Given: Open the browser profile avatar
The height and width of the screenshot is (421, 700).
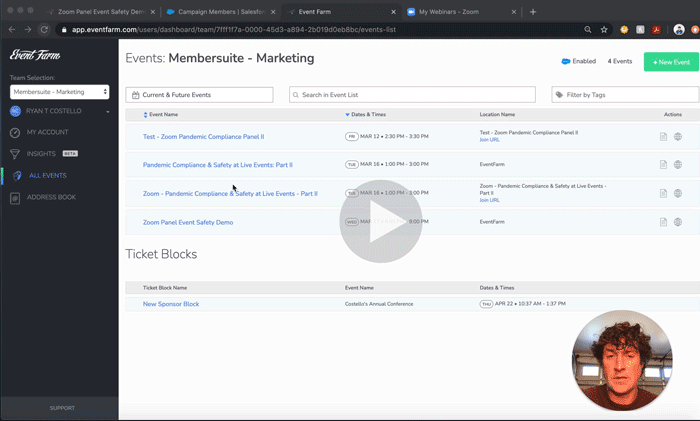Looking at the screenshot, I should tap(679, 29).
